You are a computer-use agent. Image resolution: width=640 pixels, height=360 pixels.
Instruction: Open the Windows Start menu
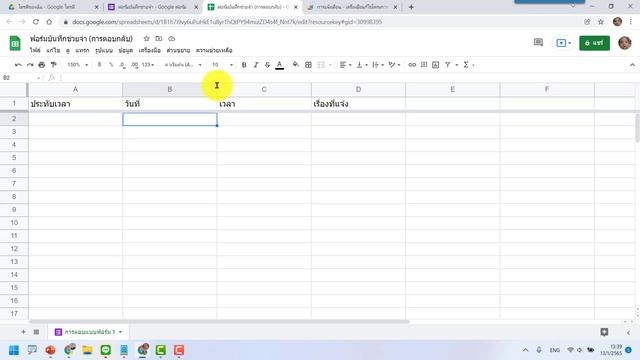(x=14, y=350)
